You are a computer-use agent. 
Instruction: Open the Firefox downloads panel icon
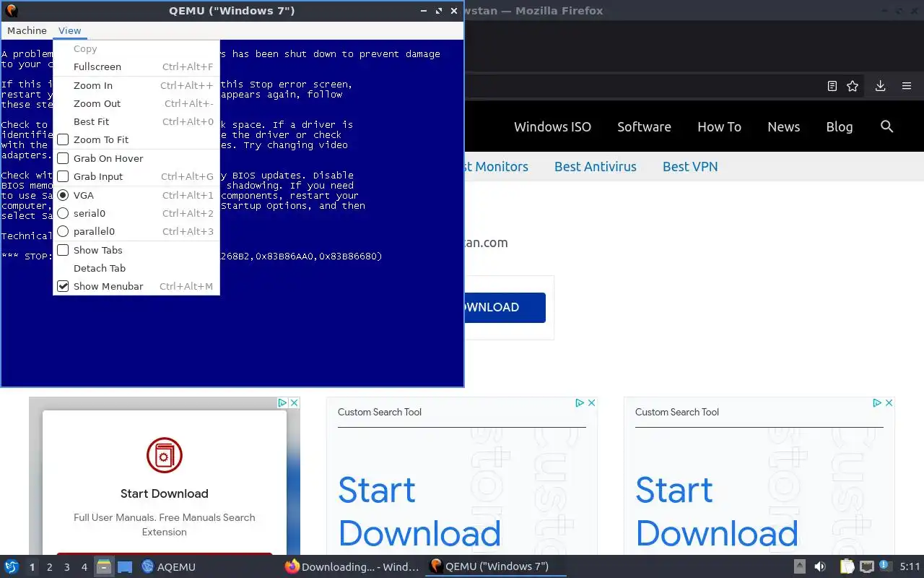(x=880, y=86)
